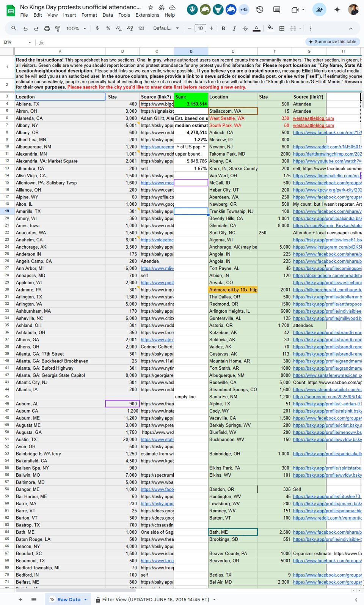Toggle bold formatting
364x605 pixels.
(x=223, y=28)
